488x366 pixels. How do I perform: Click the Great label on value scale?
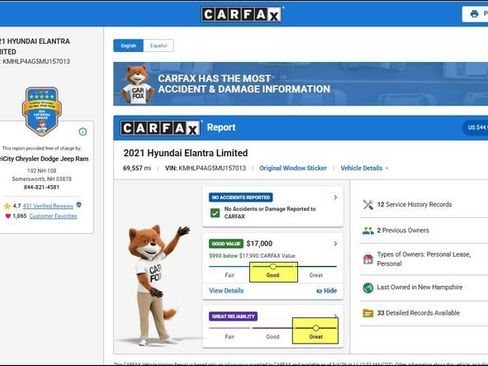316,275
